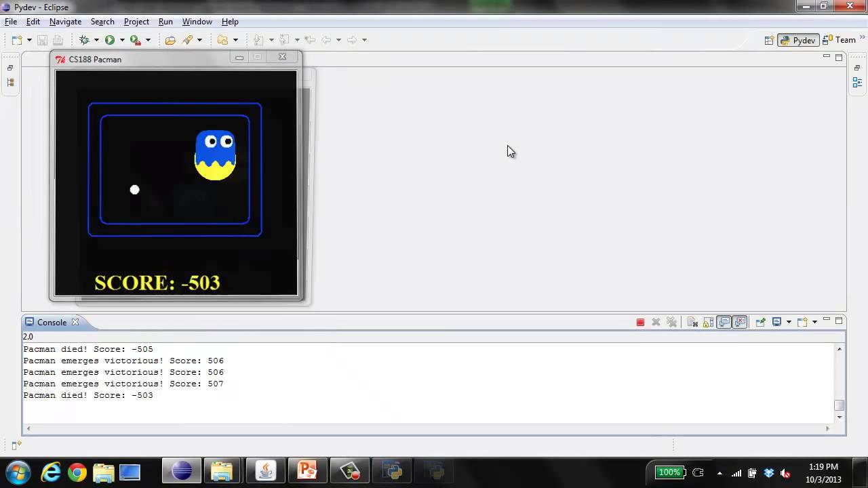The image size is (868, 488).
Task: Switch to the Team perspective
Action: 839,40
